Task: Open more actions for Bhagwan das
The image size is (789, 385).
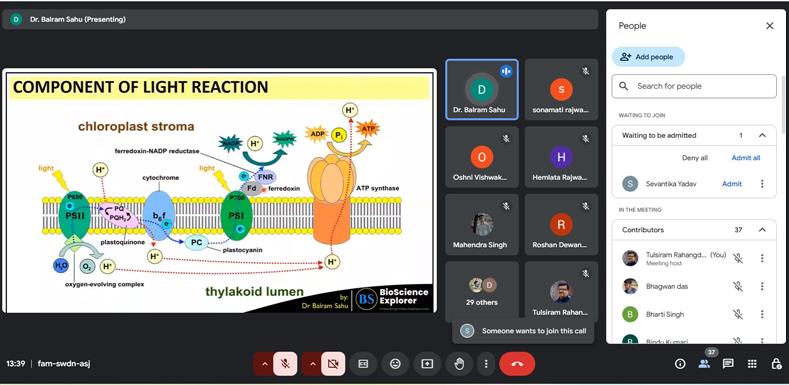Action: pos(762,286)
